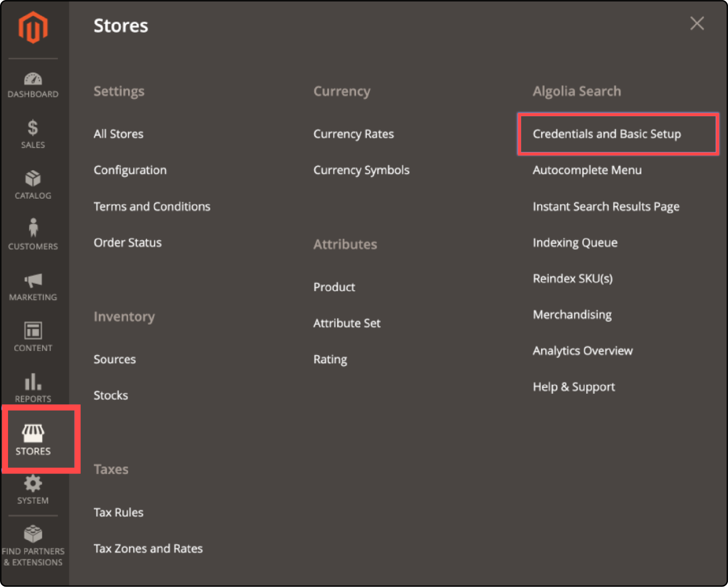Open Inventory Stocks

(x=111, y=395)
